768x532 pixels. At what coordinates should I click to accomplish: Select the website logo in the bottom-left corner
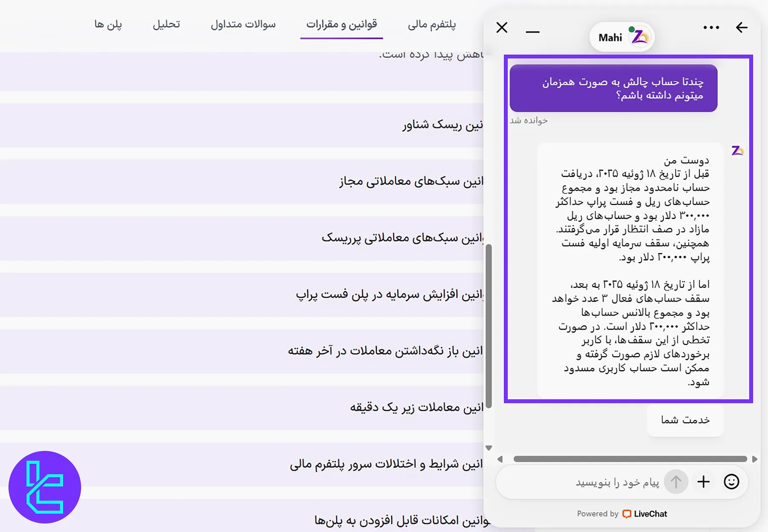(x=46, y=488)
